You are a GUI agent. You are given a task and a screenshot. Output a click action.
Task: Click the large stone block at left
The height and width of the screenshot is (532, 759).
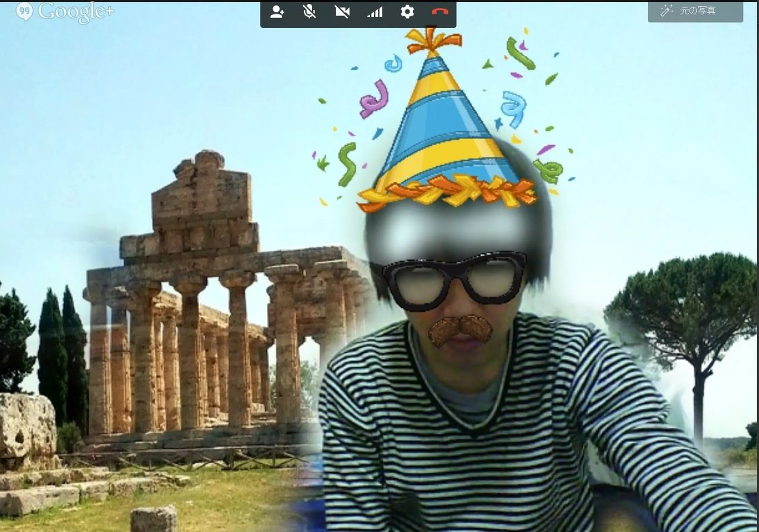coord(26,426)
